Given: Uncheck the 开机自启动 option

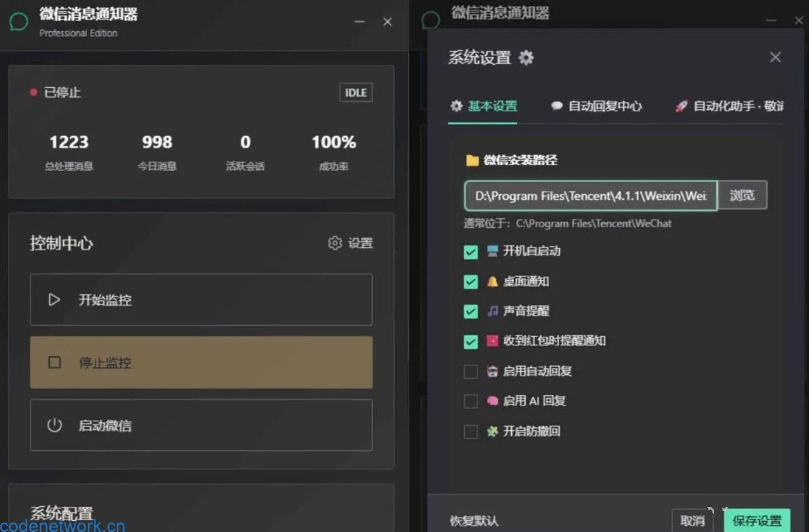Looking at the screenshot, I should [470, 252].
